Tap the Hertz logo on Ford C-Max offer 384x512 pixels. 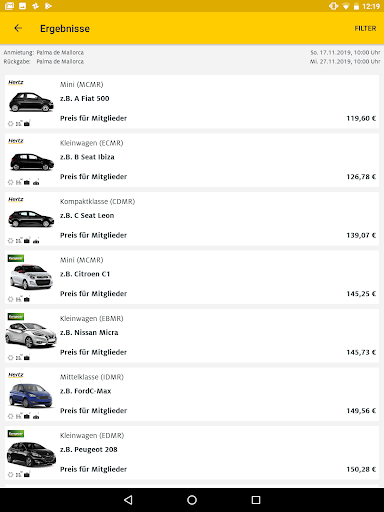pos(16,375)
